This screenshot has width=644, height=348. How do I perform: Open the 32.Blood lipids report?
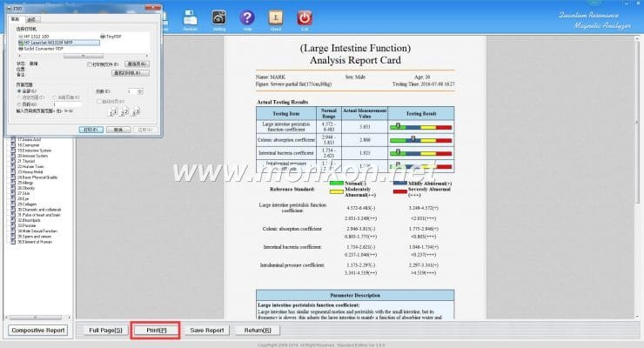coord(29,220)
